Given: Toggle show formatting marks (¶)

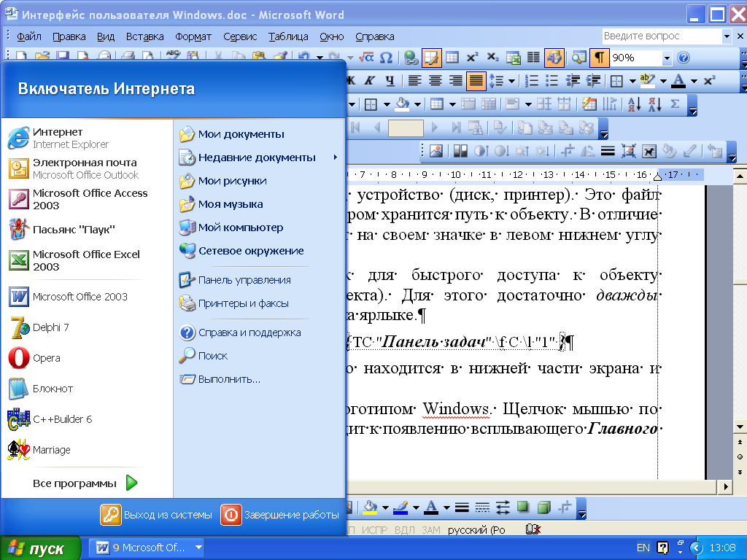Looking at the screenshot, I should coord(600,58).
